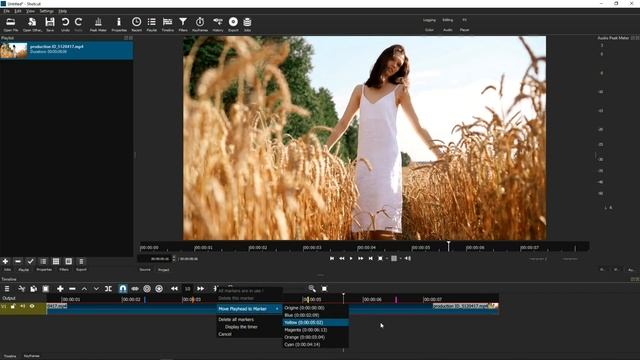Image resolution: width=640 pixels, height=360 pixels.
Task: Toggle ripple trim and drop
Action: click(x=147, y=289)
